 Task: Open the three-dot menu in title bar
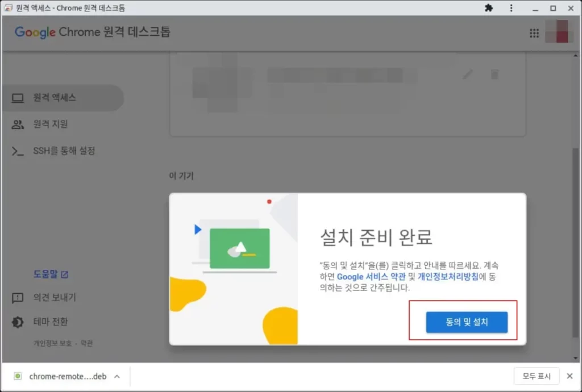pos(511,8)
